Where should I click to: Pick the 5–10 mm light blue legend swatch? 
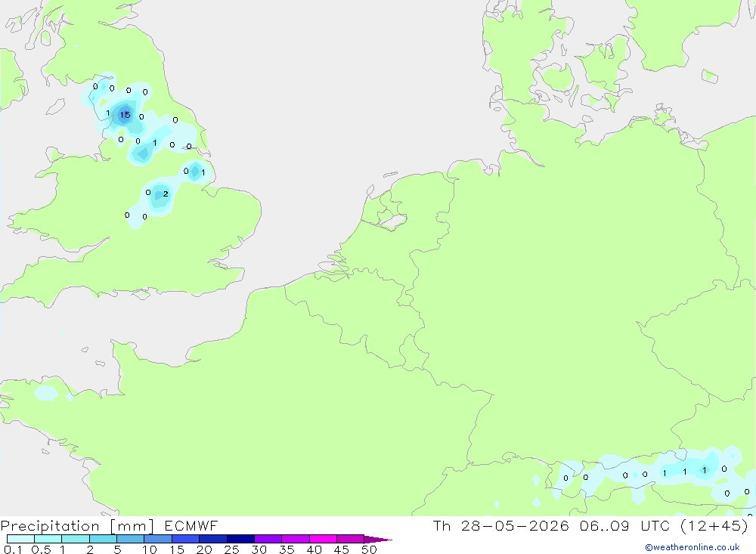pos(131,539)
